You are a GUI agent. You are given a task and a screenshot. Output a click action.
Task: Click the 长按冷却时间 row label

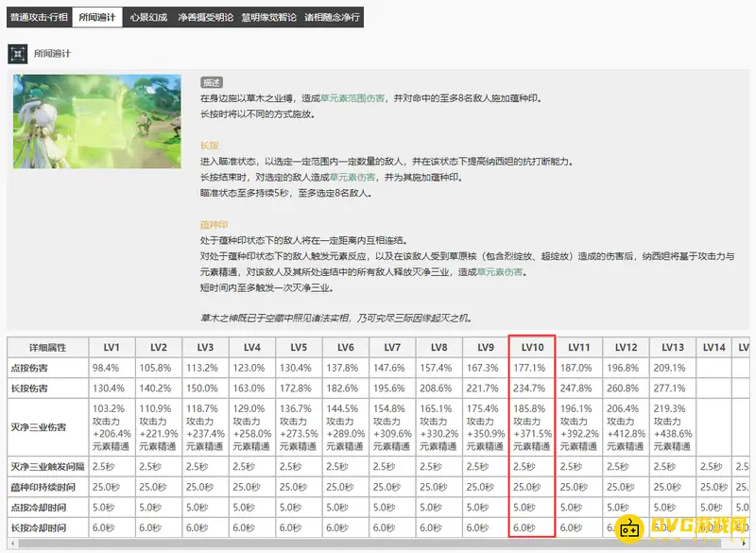pos(40,527)
